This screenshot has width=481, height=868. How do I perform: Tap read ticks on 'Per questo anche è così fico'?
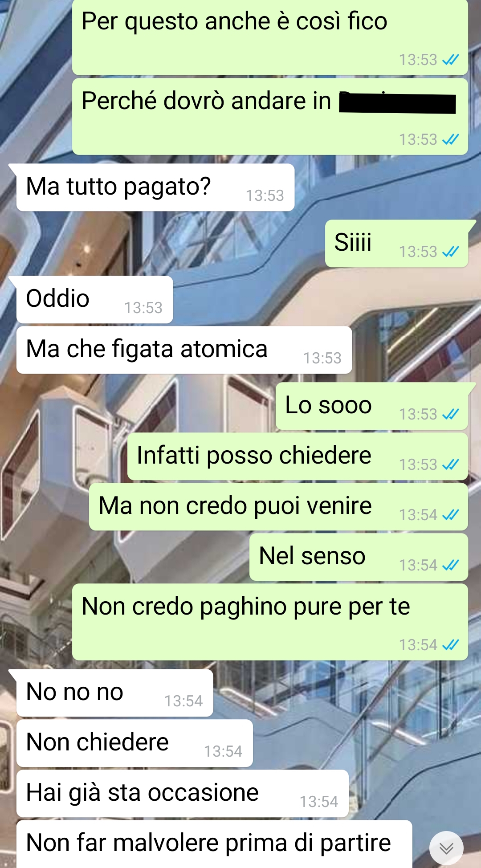[x=450, y=60]
